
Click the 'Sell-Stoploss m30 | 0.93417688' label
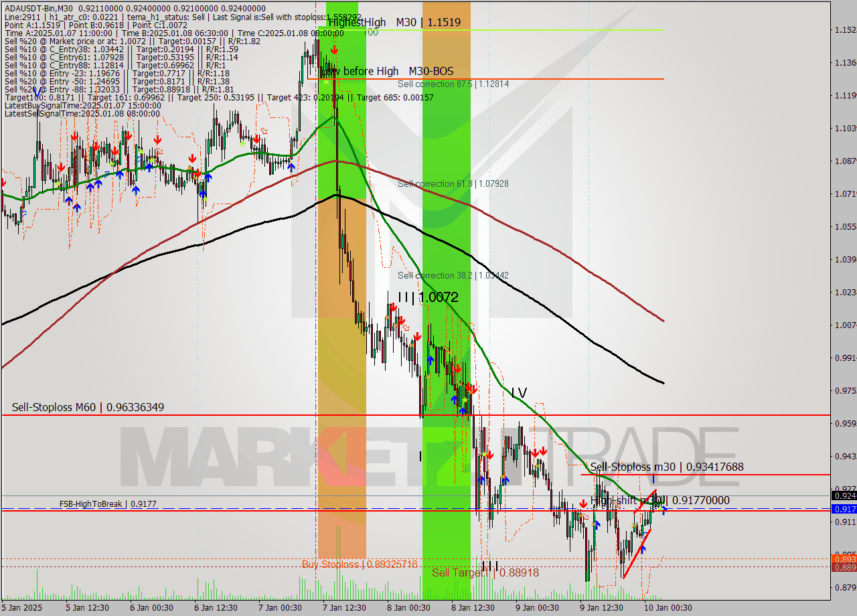point(667,467)
